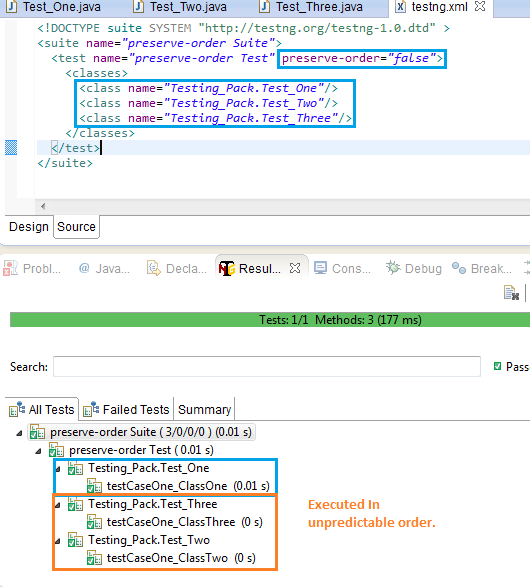Screen dimensions: 530x587
Task: Click the Javadoc @ icon
Action: click(84, 268)
